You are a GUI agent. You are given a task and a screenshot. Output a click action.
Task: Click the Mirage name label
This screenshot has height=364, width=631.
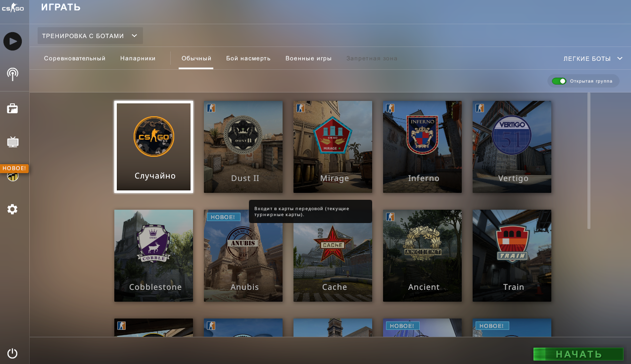click(335, 178)
